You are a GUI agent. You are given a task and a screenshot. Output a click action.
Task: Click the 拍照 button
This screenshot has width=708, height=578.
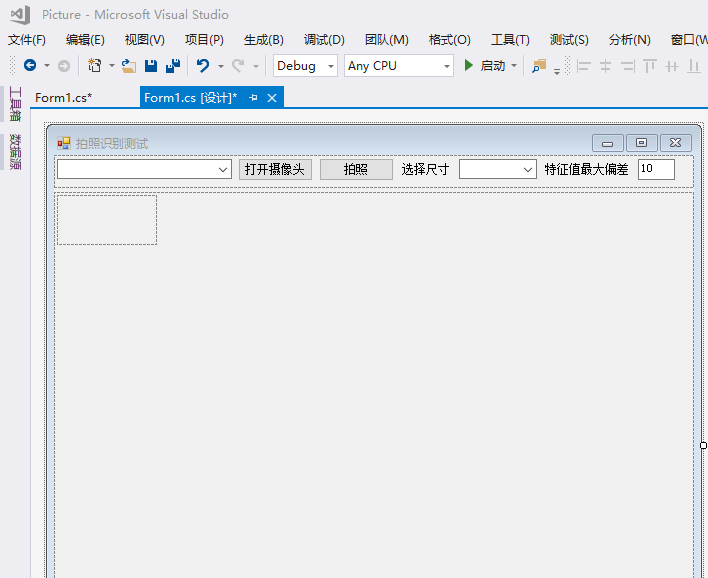[356, 169]
